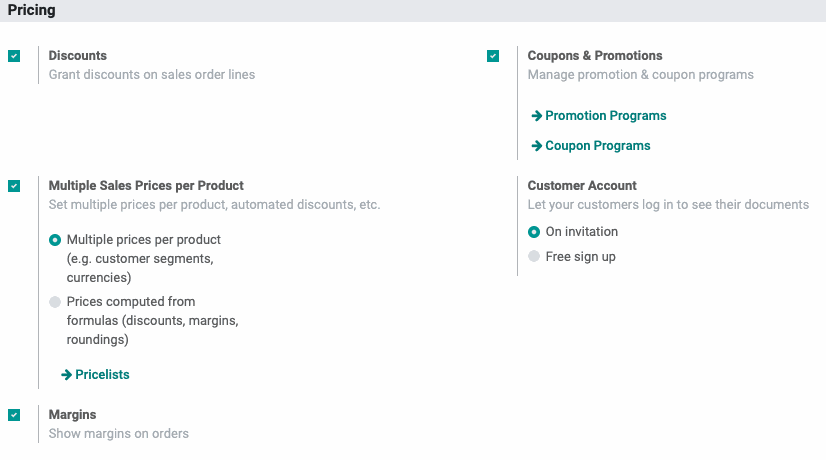Choose Prices computed from formulas radio option
The height and width of the screenshot is (460, 826).
[55, 302]
